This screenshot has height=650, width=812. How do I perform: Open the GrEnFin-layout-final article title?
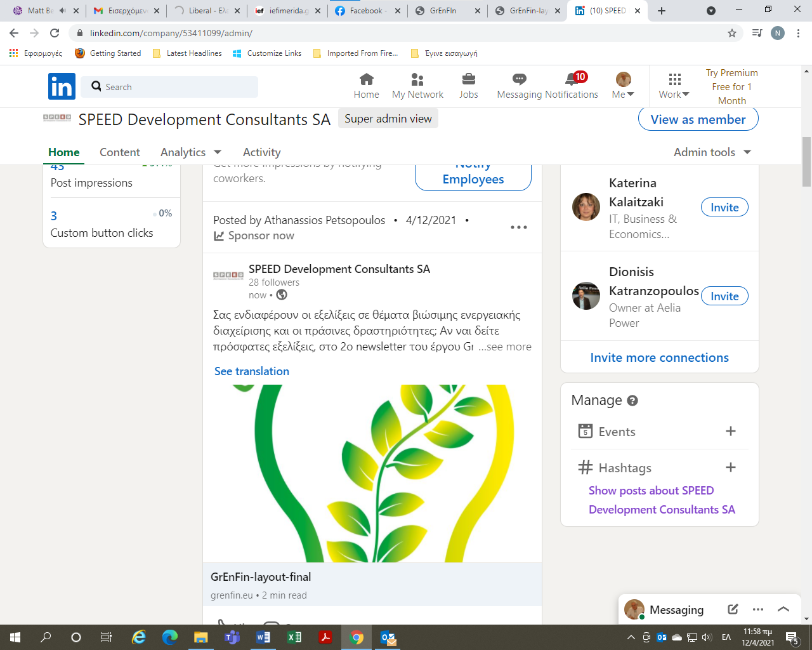coord(261,577)
